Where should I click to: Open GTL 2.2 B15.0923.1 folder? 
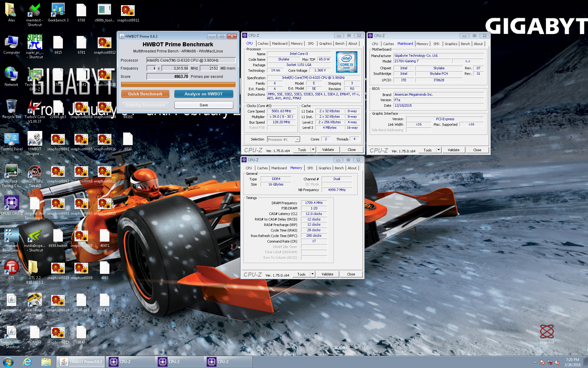point(35,272)
